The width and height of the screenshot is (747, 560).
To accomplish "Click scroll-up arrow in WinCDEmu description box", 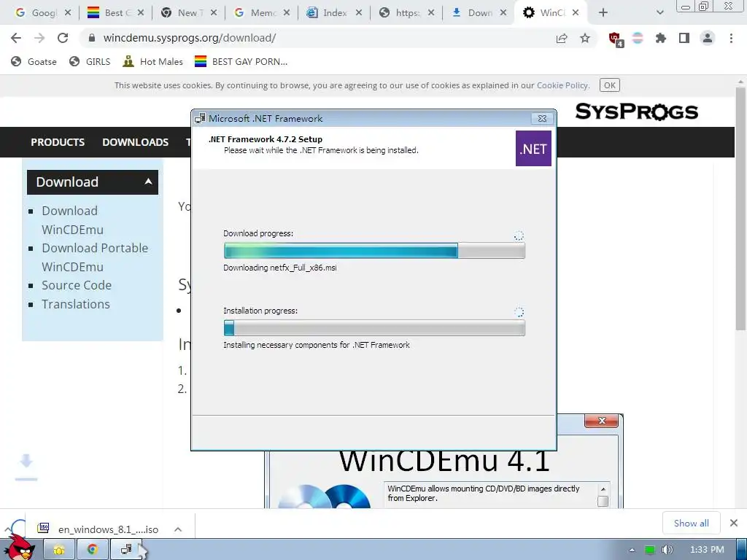I will (603, 489).
